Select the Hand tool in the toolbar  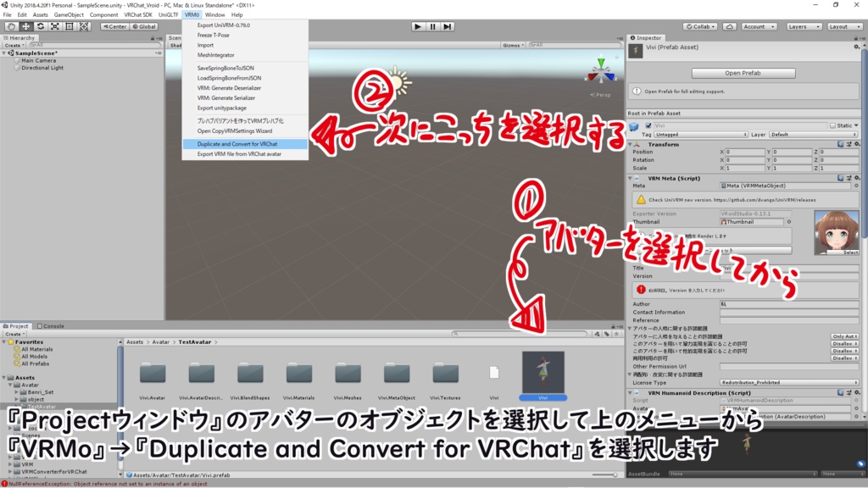(12, 26)
